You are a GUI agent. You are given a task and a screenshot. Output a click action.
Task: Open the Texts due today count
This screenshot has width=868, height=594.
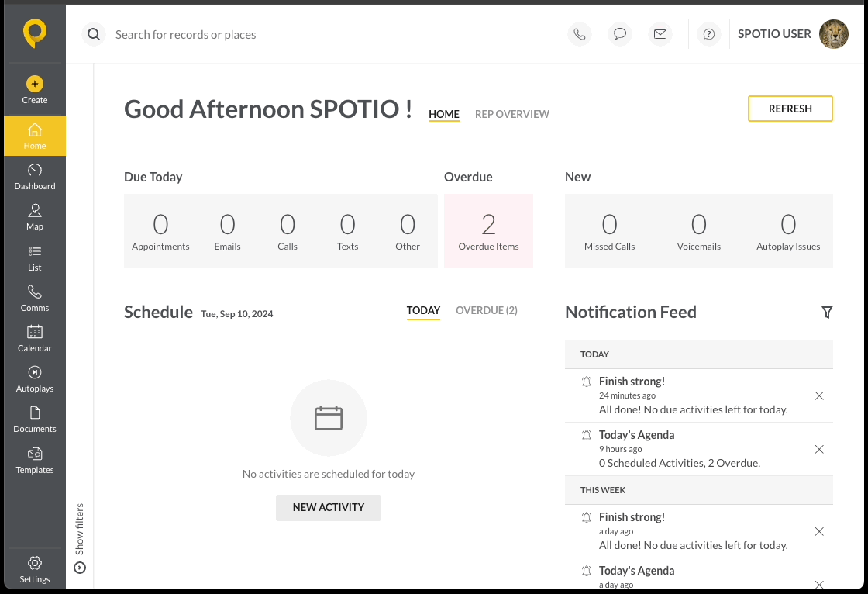(348, 232)
